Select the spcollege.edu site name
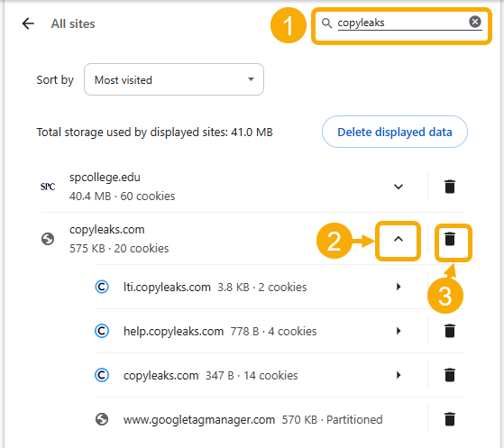This screenshot has width=504, height=448. (x=105, y=178)
